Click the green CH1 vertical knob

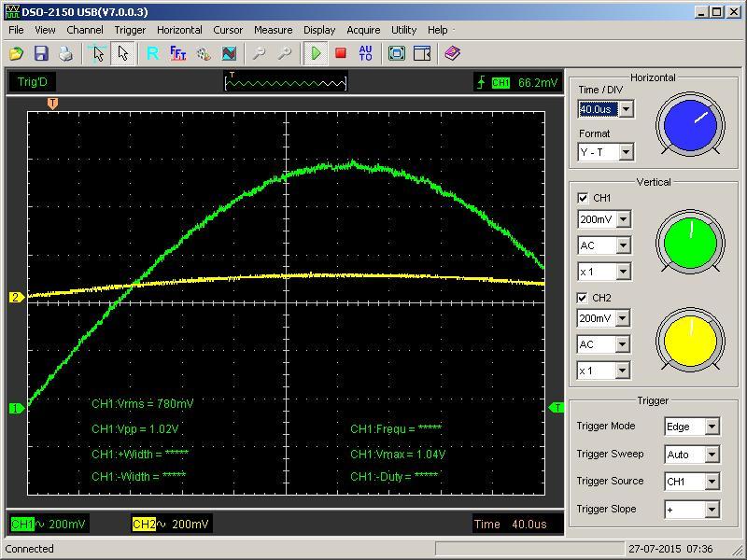pyautogui.click(x=690, y=244)
